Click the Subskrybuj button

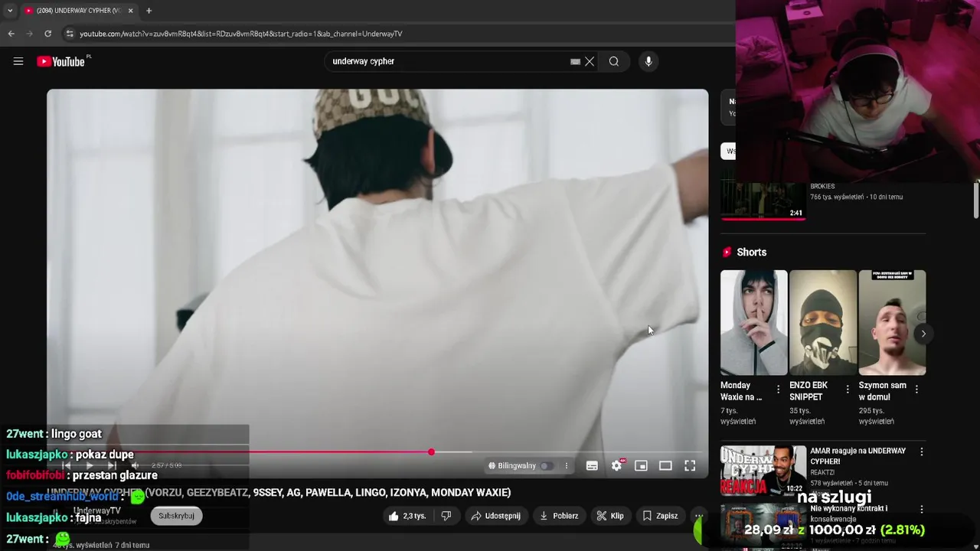176,516
